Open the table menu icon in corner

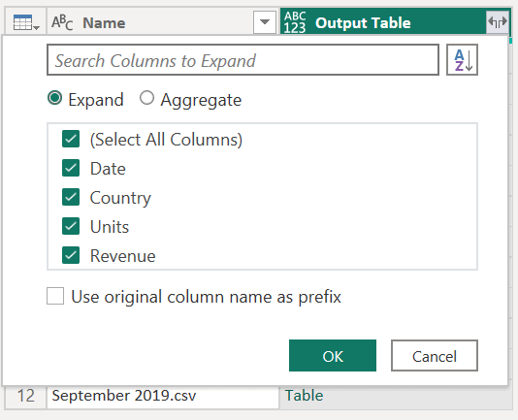pos(26,22)
